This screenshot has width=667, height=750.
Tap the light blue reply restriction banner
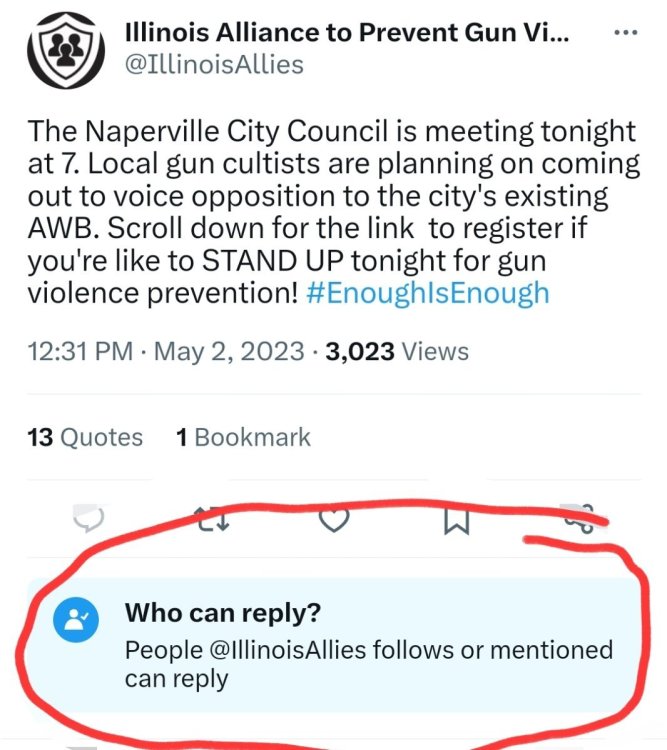point(334,646)
